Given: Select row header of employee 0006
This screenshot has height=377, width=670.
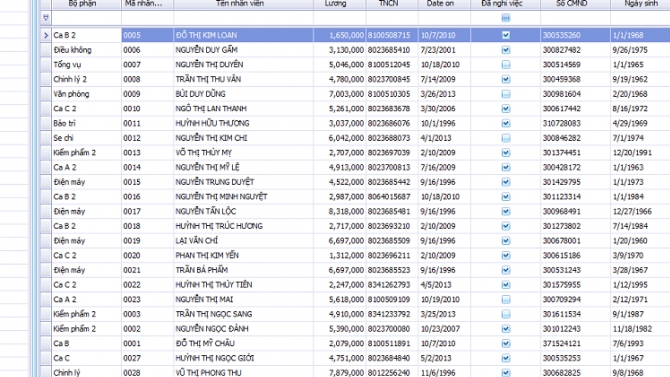Looking at the screenshot, I should coord(46,50).
